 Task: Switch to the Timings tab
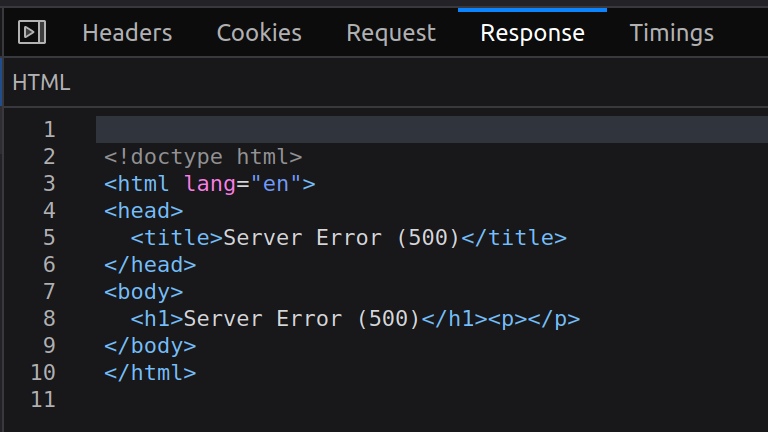point(672,33)
